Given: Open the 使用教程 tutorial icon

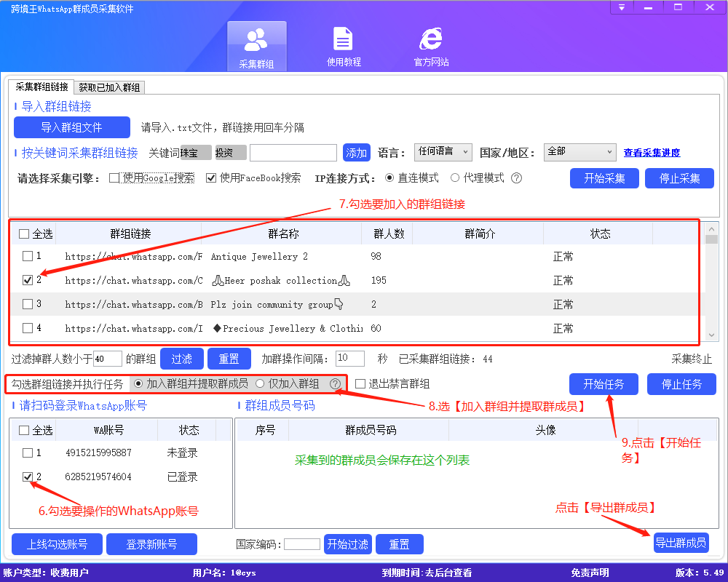Looking at the screenshot, I should (343, 45).
